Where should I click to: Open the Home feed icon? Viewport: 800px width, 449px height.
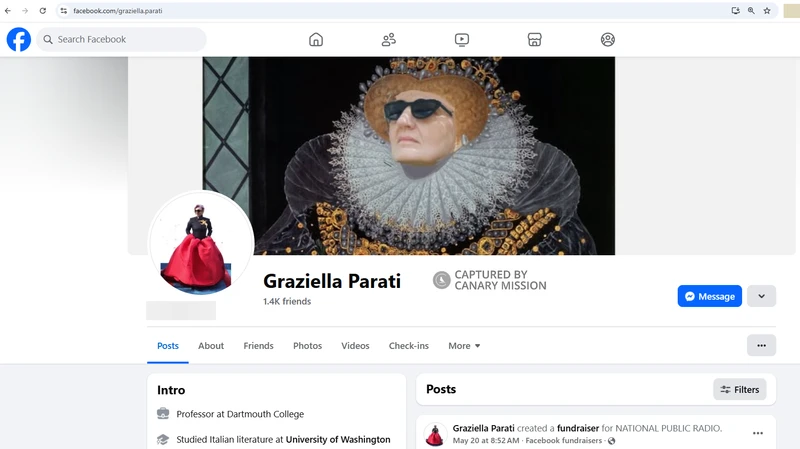pos(316,39)
